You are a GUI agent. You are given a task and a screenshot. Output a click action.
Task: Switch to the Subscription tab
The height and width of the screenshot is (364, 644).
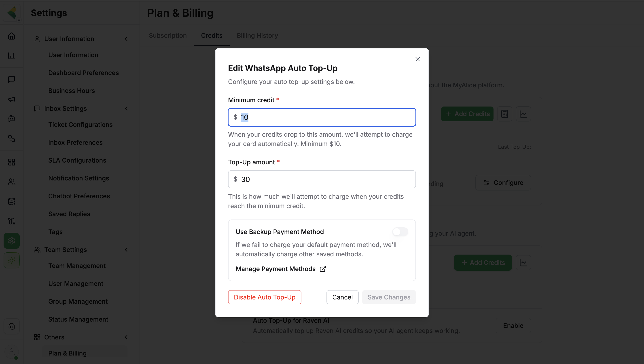pos(168,36)
